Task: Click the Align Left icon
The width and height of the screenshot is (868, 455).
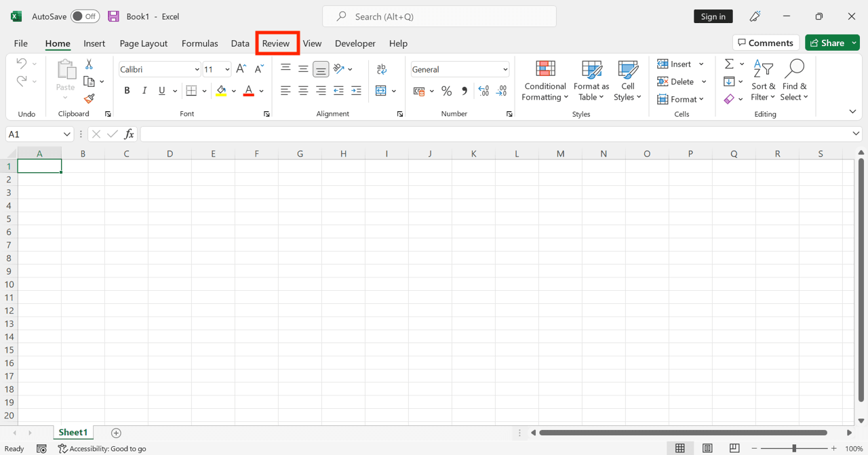Action: tap(285, 91)
